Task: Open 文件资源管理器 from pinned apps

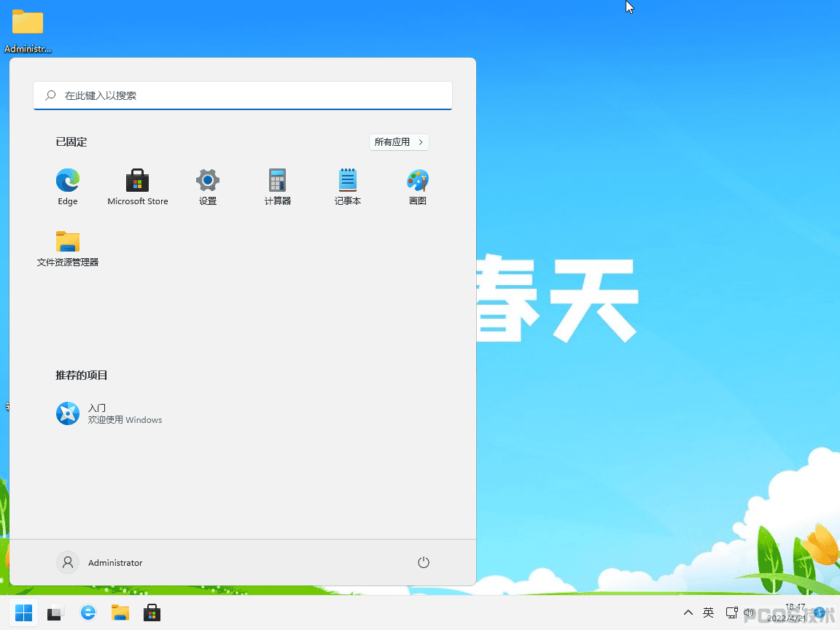Action: [x=68, y=248]
